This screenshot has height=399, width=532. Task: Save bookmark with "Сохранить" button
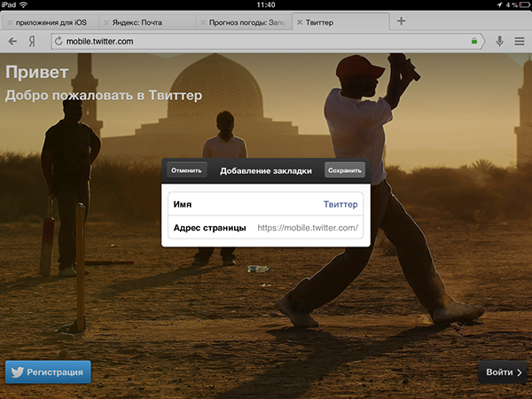(x=345, y=170)
